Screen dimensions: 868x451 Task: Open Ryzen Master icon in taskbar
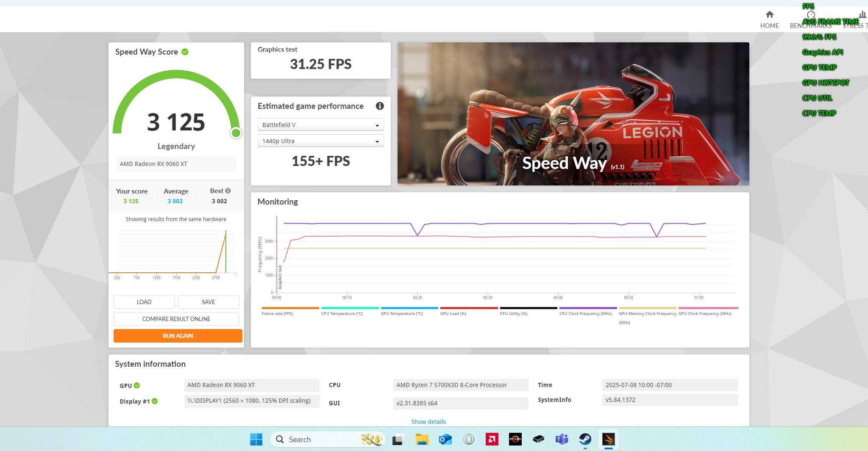pos(515,439)
